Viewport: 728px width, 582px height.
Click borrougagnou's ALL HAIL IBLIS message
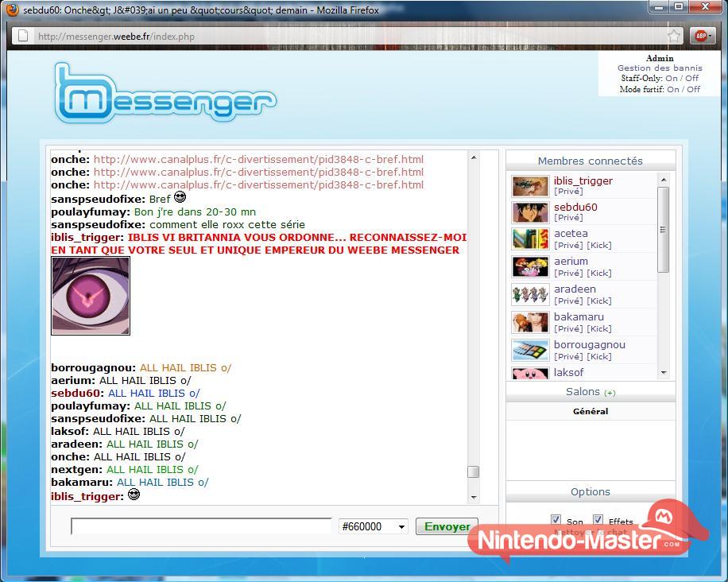pyautogui.click(x=186, y=368)
